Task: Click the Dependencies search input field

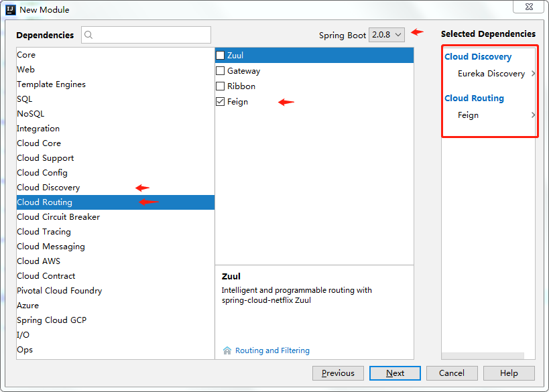Action: tap(146, 35)
